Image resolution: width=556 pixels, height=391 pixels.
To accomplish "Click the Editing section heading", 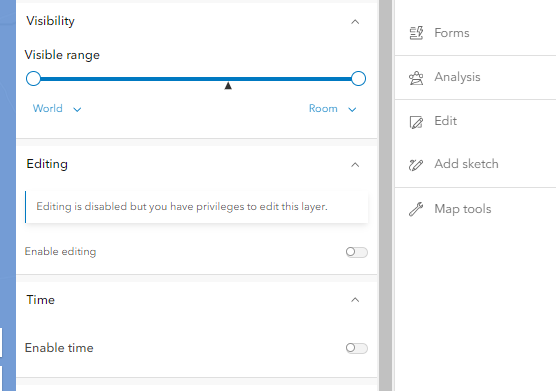I will pos(47,164).
